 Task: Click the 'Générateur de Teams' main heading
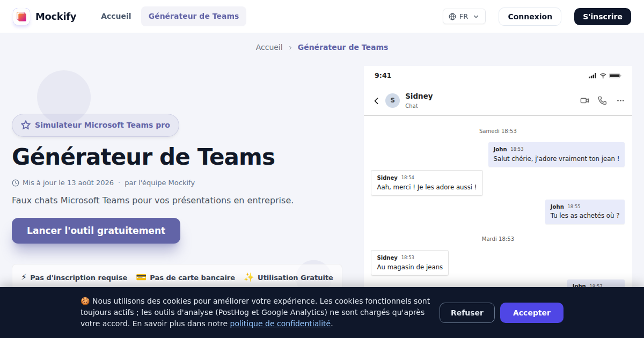pyautogui.click(x=143, y=157)
